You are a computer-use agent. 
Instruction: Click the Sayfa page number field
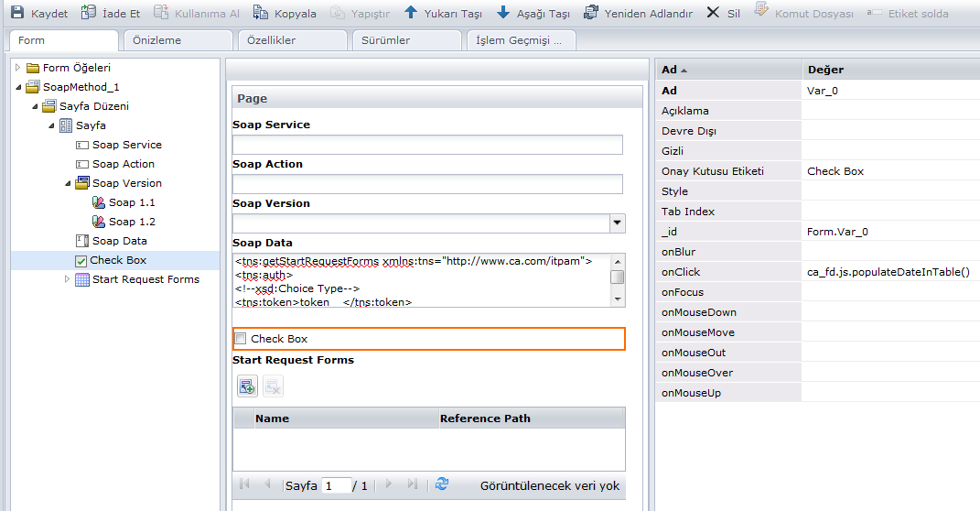(x=336, y=485)
